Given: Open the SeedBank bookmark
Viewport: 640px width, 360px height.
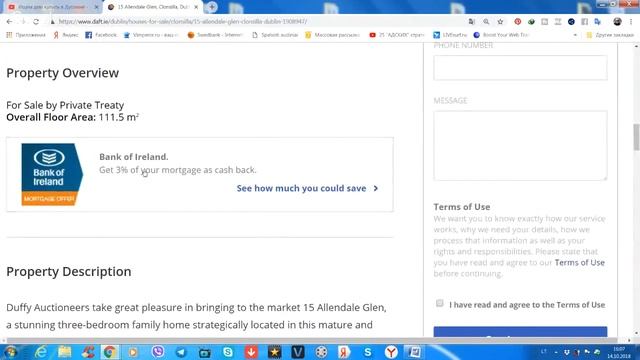Looking at the screenshot, I should 215,35.
